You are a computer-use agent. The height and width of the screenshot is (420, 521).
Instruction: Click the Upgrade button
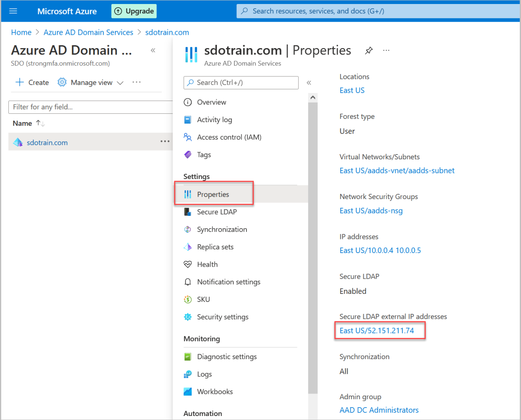coord(134,11)
